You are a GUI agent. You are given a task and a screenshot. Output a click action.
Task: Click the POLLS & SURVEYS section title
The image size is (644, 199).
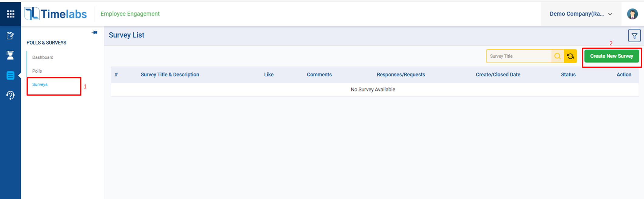click(46, 43)
